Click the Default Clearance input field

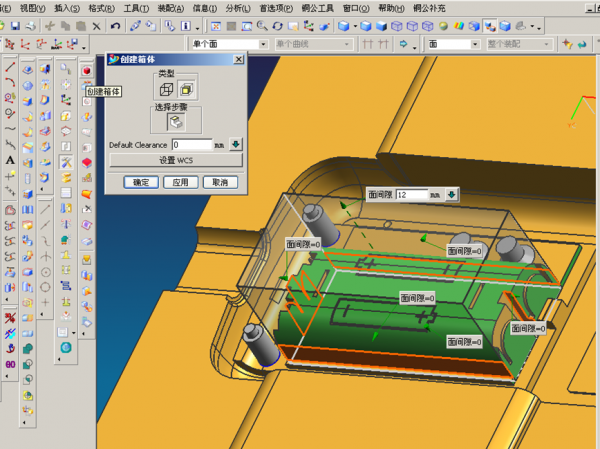[192, 145]
